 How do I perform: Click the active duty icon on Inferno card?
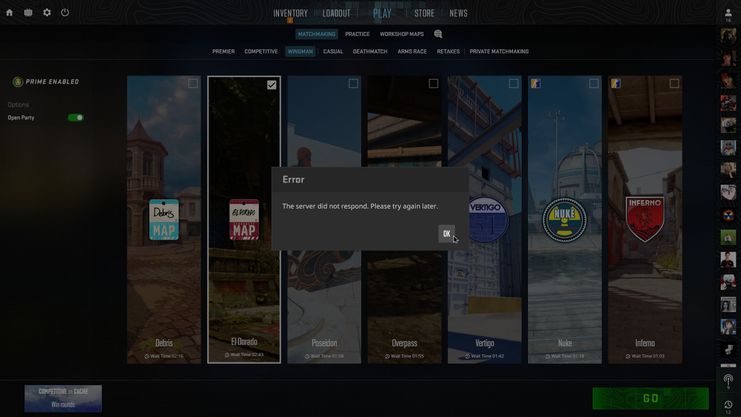(x=615, y=84)
